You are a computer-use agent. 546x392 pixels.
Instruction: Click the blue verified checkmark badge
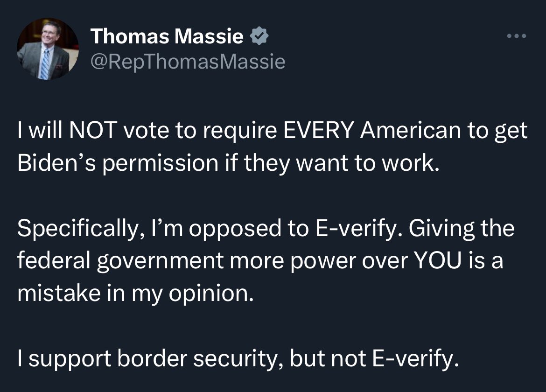pyautogui.click(x=259, y=36)
